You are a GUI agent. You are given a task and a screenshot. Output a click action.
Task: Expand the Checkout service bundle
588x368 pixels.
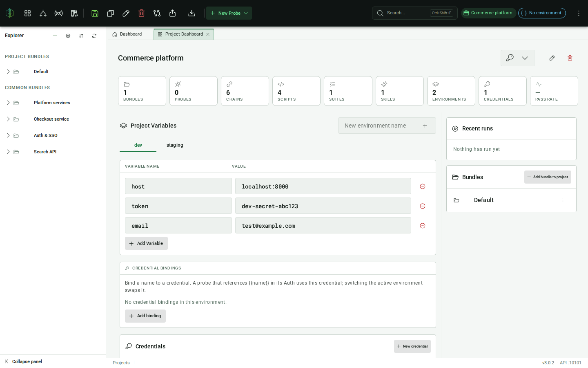coord(8,119)
